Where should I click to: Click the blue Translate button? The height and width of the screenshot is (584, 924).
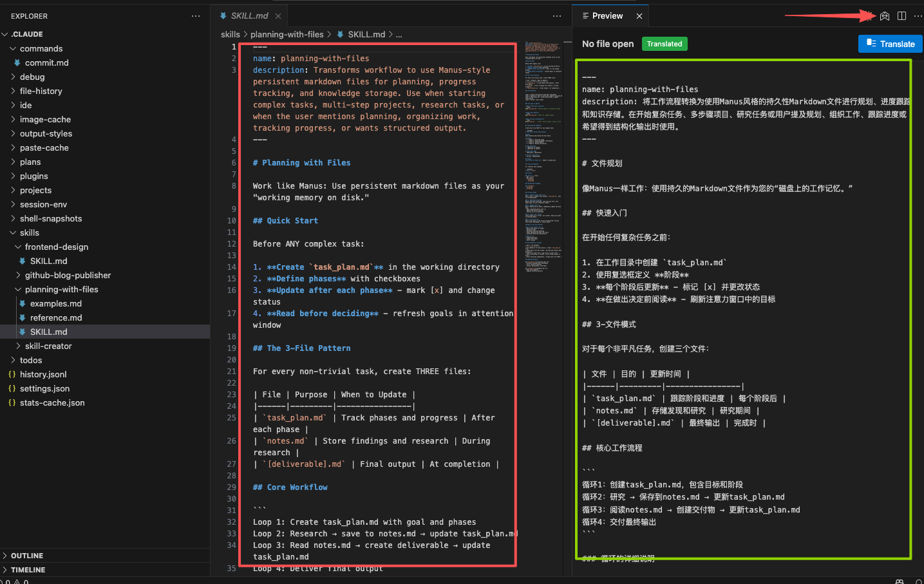tap(891, 44)
